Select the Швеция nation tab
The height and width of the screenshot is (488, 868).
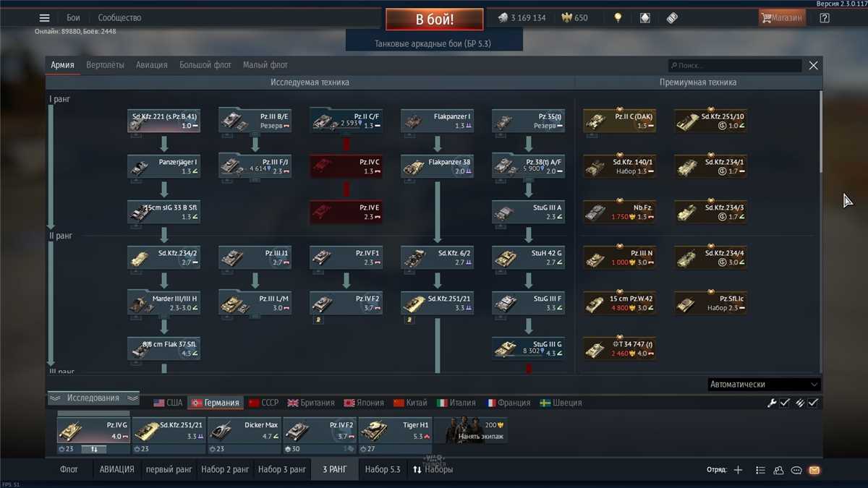click(561, 403)
